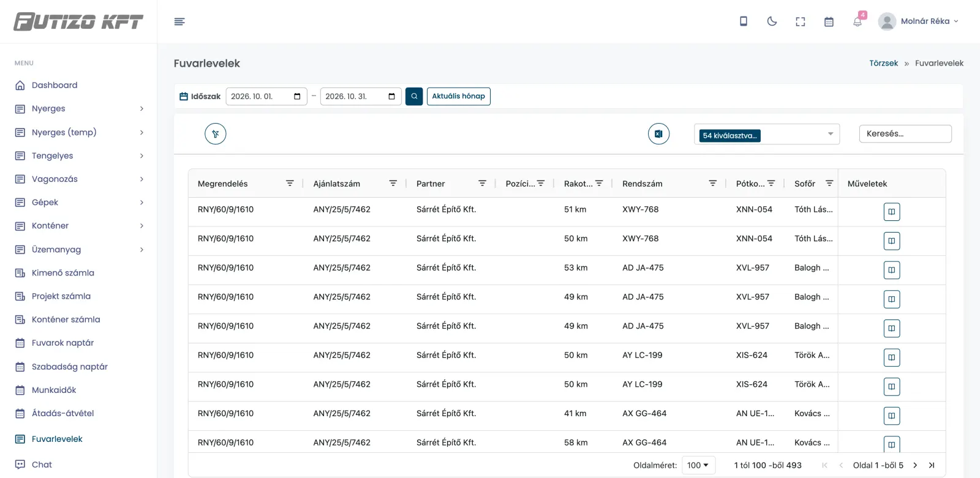Open action button for 41 km row
This screenshot has width=980, height=478.
tap(892, 416)
